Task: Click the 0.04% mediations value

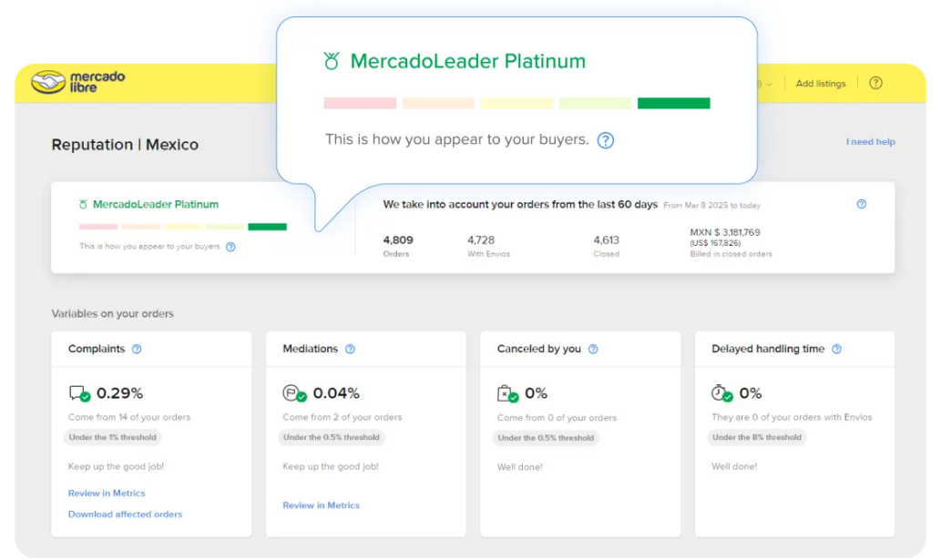Action: (336, 393)
